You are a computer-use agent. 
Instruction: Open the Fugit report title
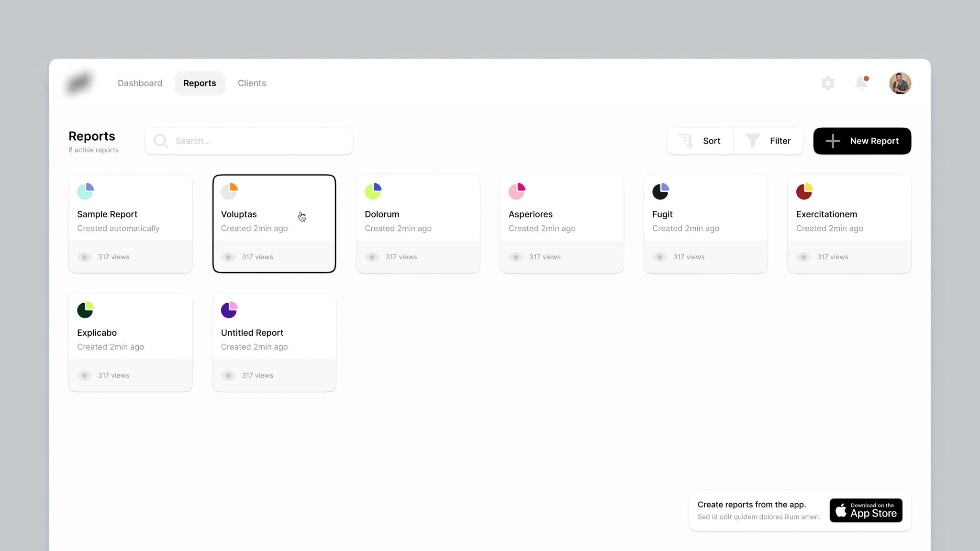pyautogui.click(x=662, y=214)
